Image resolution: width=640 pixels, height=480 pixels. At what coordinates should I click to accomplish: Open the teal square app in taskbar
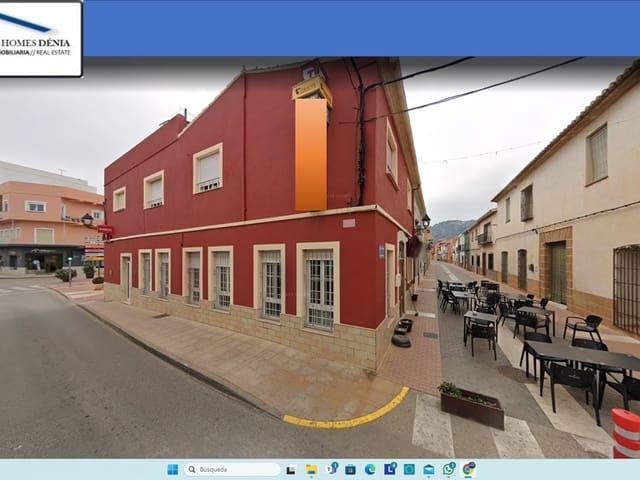[x=409, y=469]
